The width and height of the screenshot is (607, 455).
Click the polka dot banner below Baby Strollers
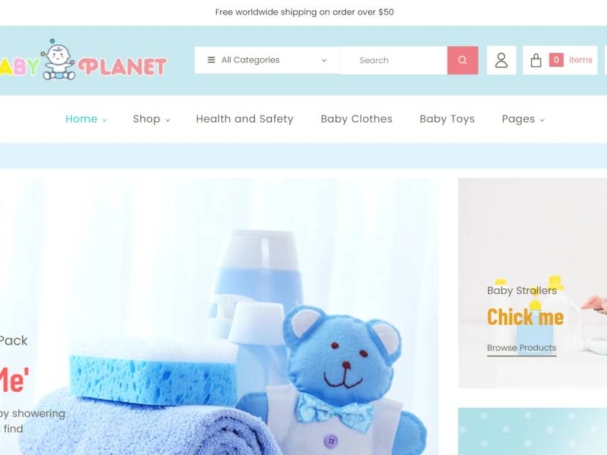click(x=532, y=431)
